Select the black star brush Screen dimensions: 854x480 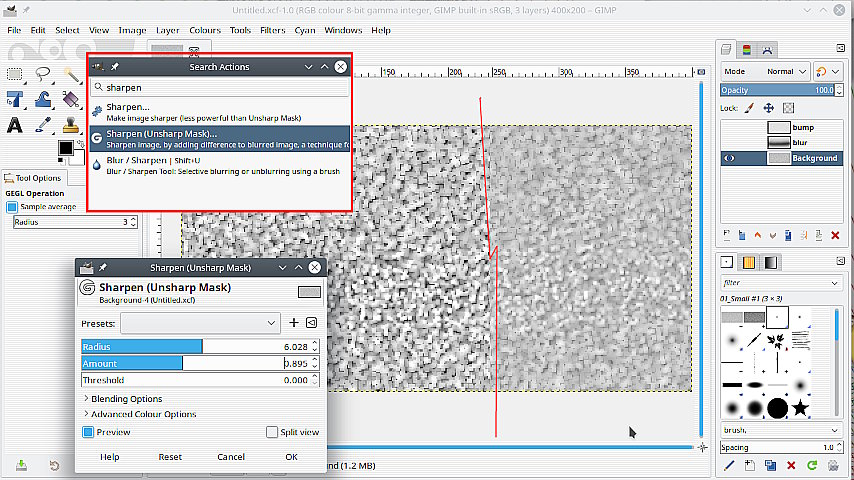pos(800,408)
